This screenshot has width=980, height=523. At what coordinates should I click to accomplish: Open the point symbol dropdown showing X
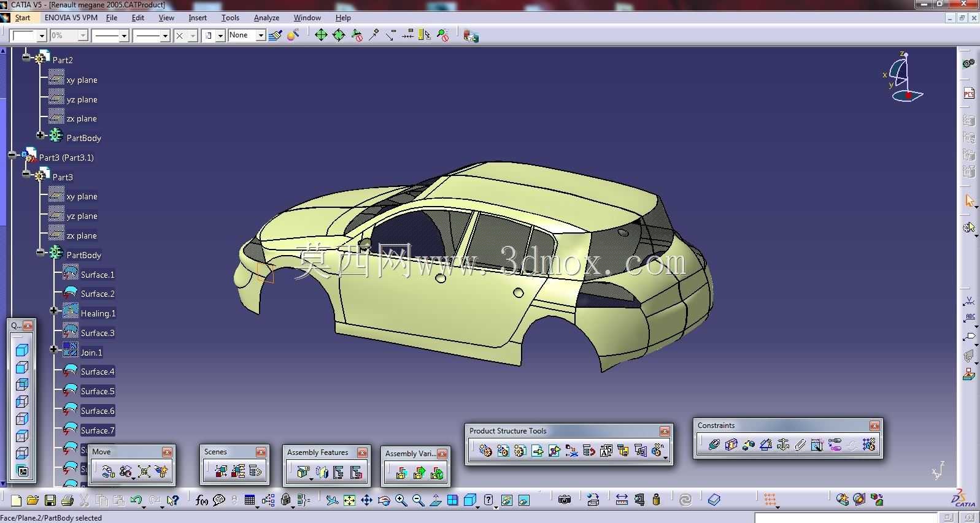coord(192,36)
